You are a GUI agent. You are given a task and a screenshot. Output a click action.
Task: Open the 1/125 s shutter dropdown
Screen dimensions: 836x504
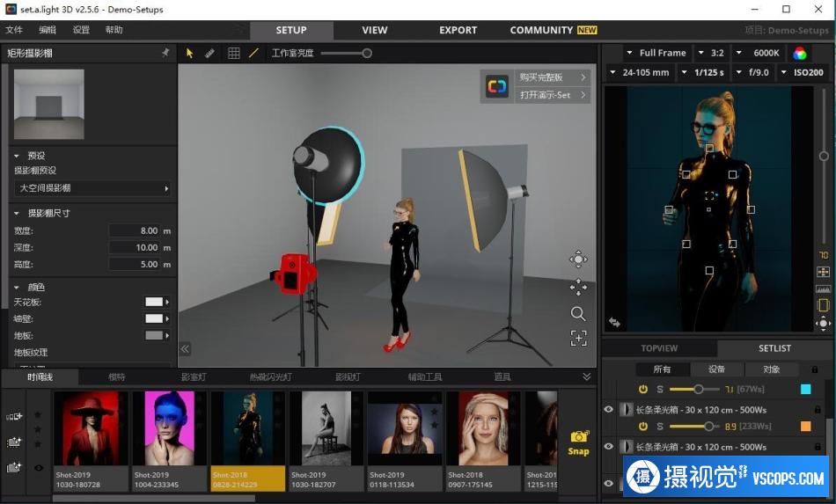[x=703, y=72]
